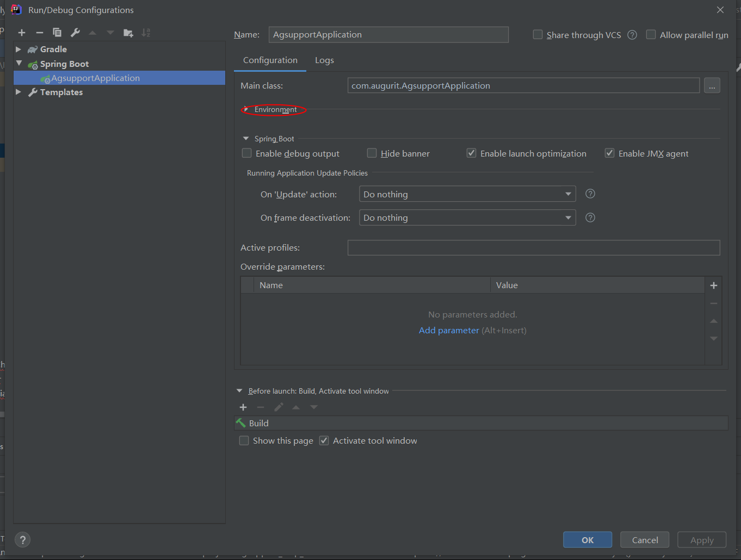Click the Add parameter link
Viewport: 741px width, 560px height.
pyautogui.click(x=449, y=330)
